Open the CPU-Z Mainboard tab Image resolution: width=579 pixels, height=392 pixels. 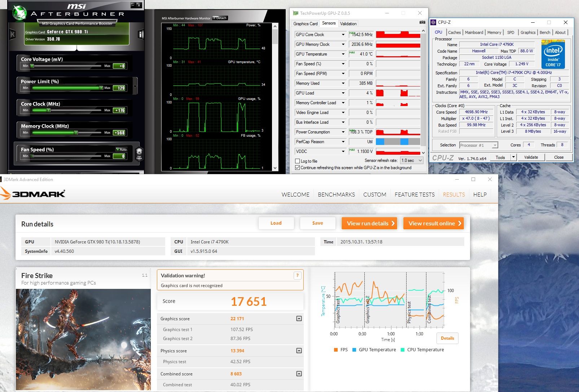coord(474,32)
